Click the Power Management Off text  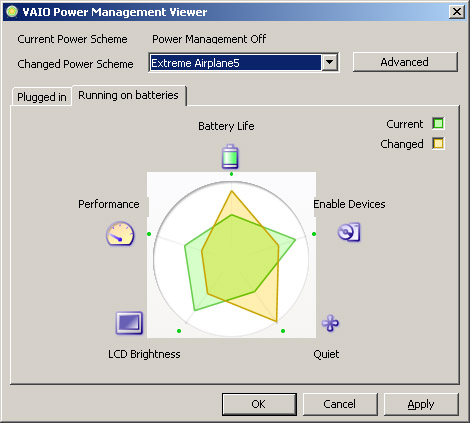pos(209,39)
